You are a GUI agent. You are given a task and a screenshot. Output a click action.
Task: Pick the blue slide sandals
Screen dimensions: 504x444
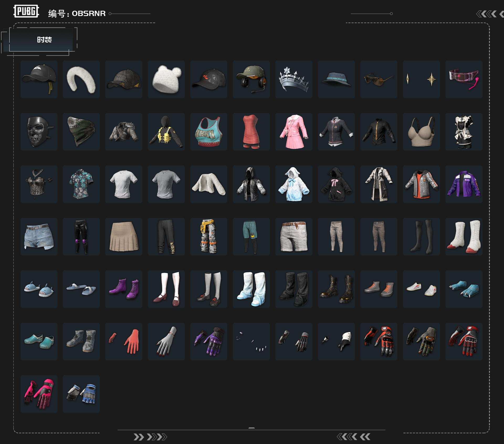81,289
